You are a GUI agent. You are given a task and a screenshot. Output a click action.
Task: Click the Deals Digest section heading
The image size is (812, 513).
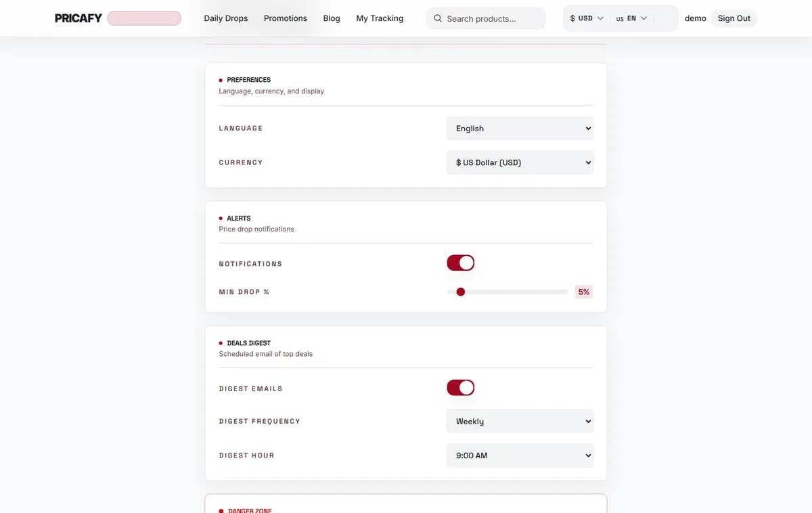tap(248, 343)
